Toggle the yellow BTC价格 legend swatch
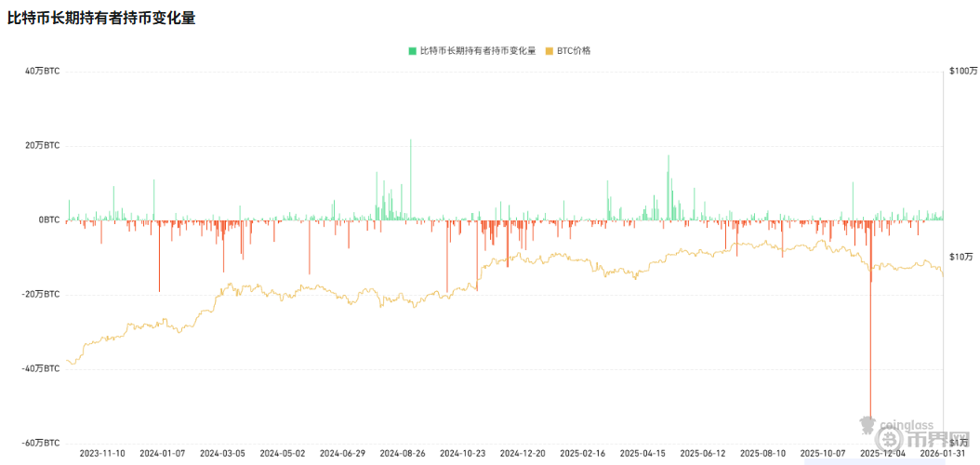 pyautogui.click(x=550, y=50)
